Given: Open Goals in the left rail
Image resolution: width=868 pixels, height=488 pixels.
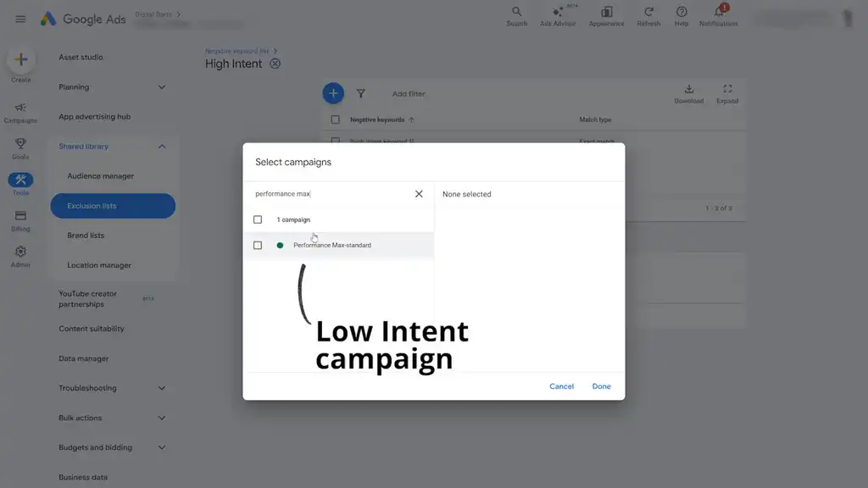Looking at the screenshot, I should (20, 149).
